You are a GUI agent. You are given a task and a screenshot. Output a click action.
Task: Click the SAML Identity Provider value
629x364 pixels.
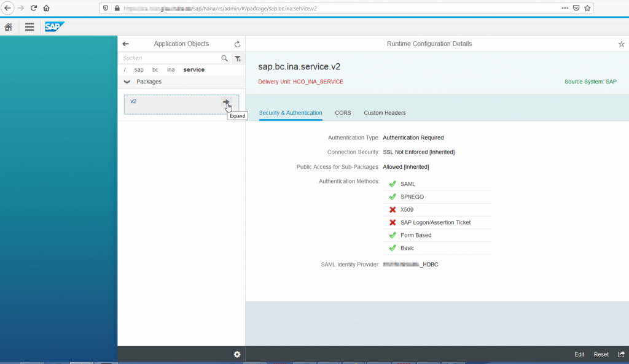click(x=411, y=265)
